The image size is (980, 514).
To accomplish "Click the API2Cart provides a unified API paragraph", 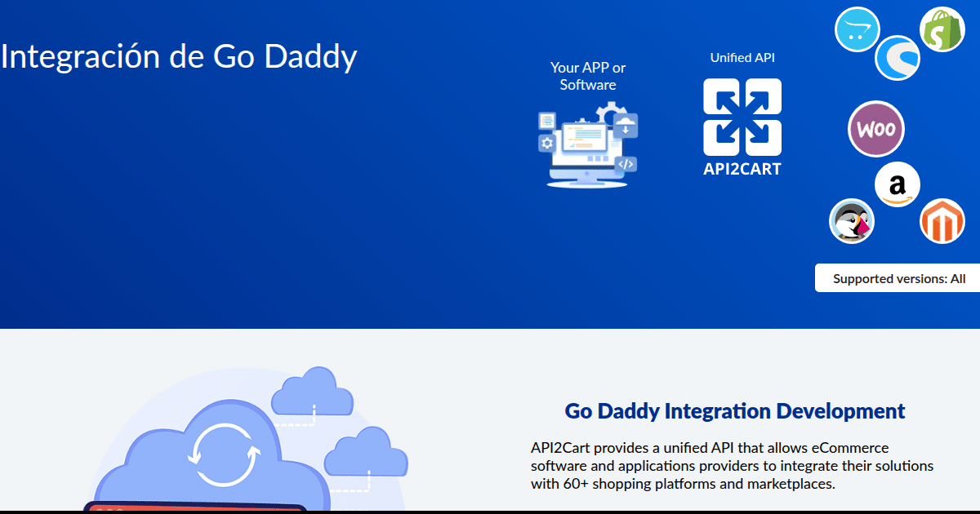I will (x=733, y=466).
